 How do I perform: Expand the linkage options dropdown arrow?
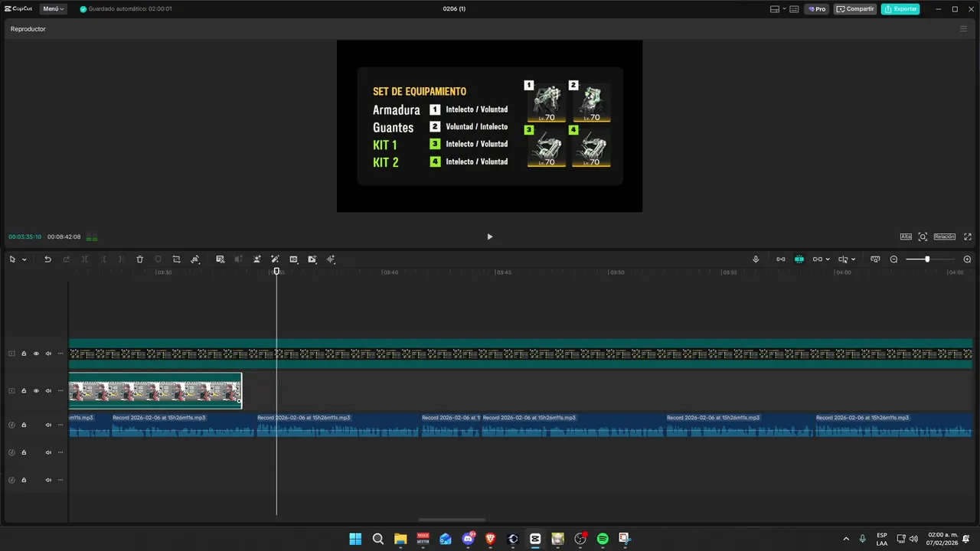pos(828,259)
